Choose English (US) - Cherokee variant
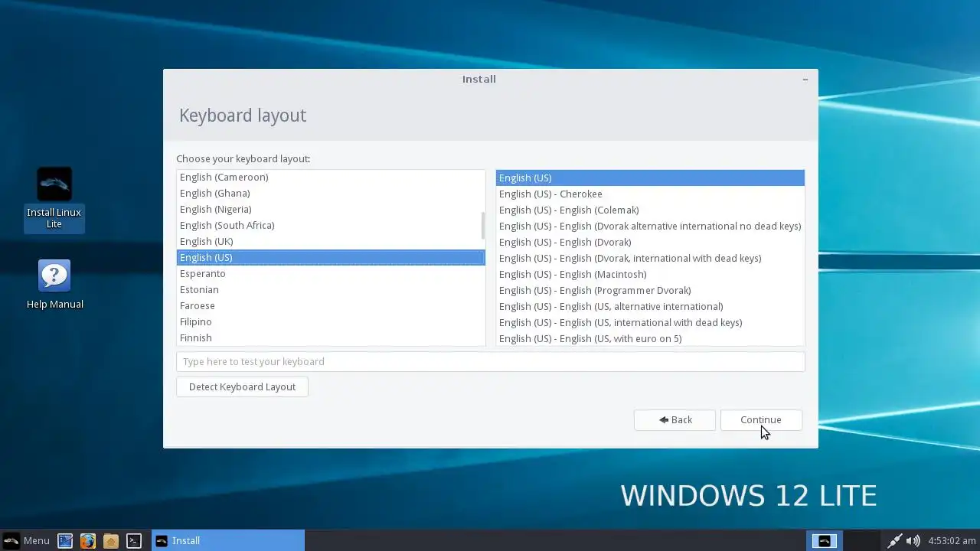Viewport: 980px width, 551px height. pyautogui.click(x=650, y=194)
